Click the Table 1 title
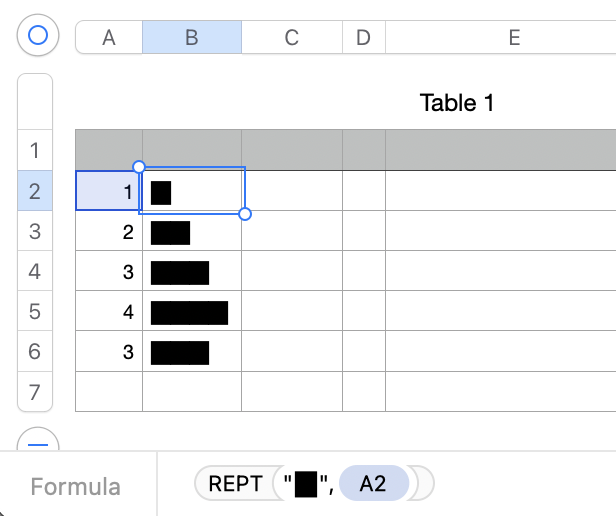 [x=457, y=102]
